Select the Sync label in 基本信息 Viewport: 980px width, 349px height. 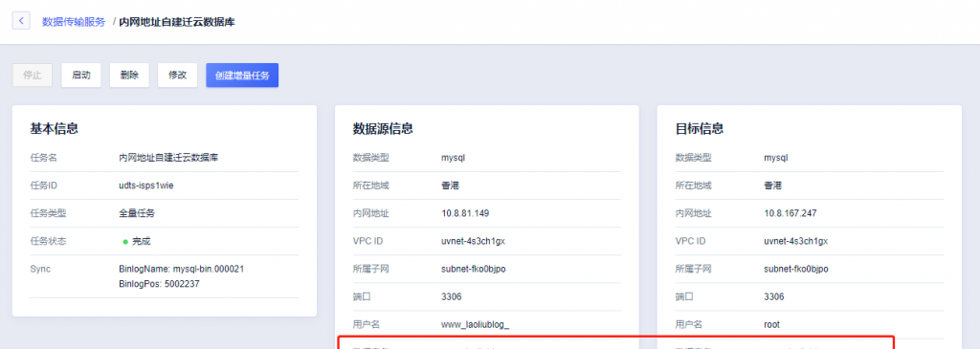(40, 269)
